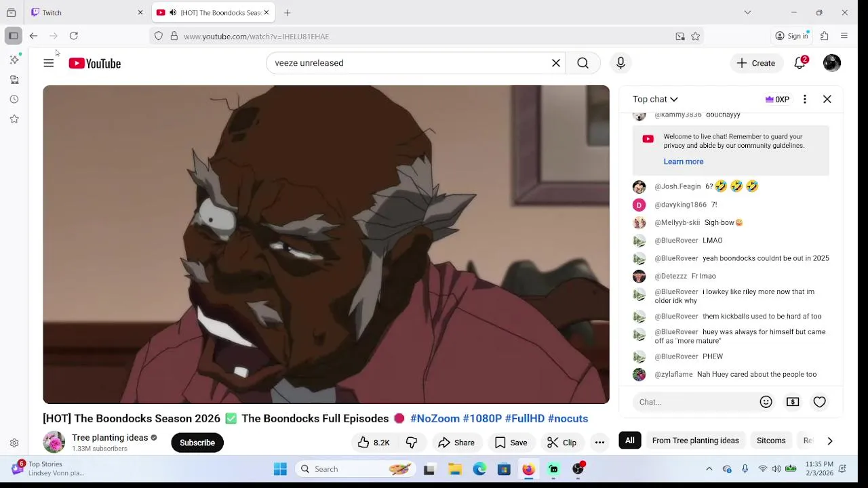Screen dimensions: 868x488
Task: Toggle the browser sidebar panel
Action: pos(14,36)
